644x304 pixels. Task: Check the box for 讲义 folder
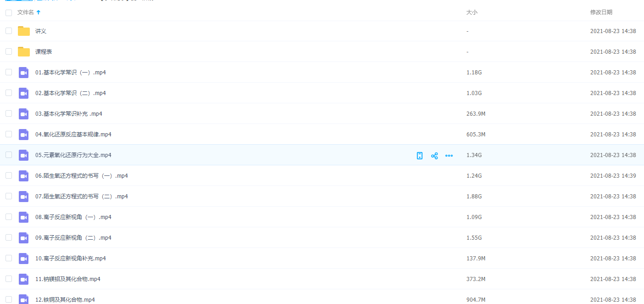9,31
